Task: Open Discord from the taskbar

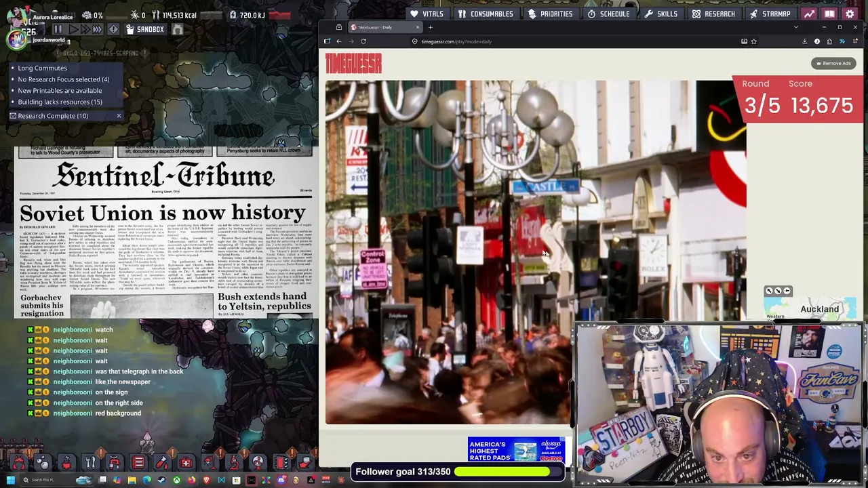Action: tap(281, 481)
